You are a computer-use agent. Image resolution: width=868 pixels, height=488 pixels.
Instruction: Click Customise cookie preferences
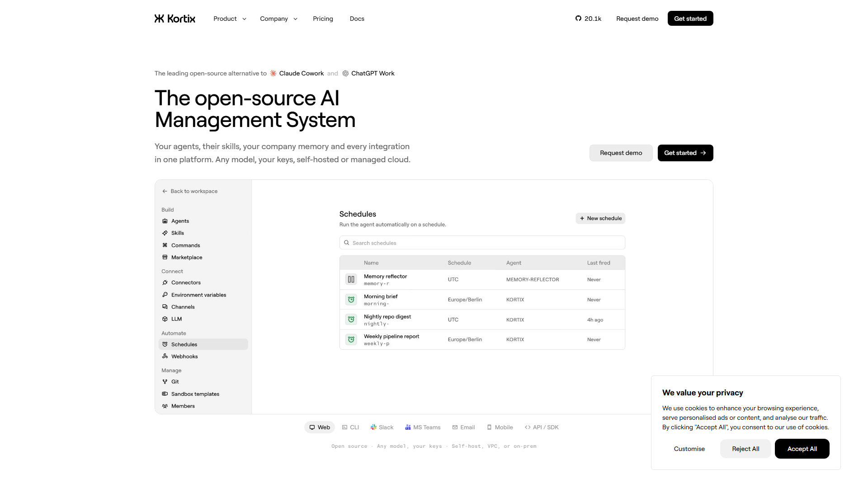(689, 449)
